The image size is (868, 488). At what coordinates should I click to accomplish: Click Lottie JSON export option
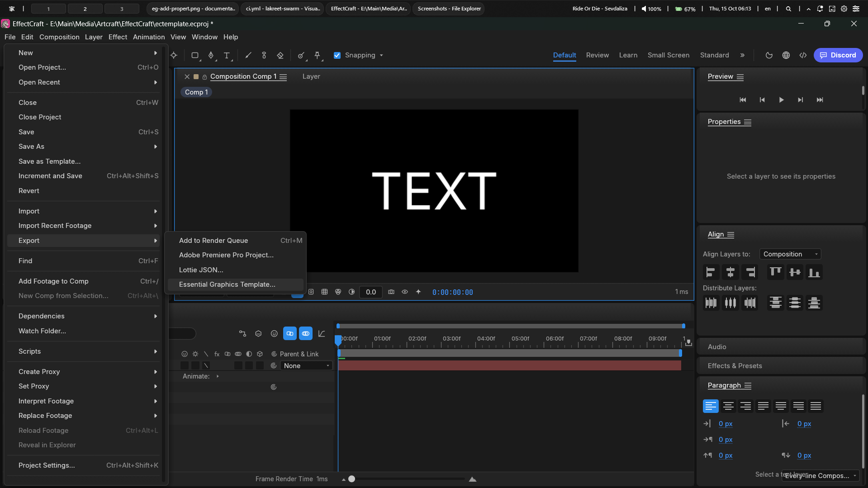tap(235, 270)
